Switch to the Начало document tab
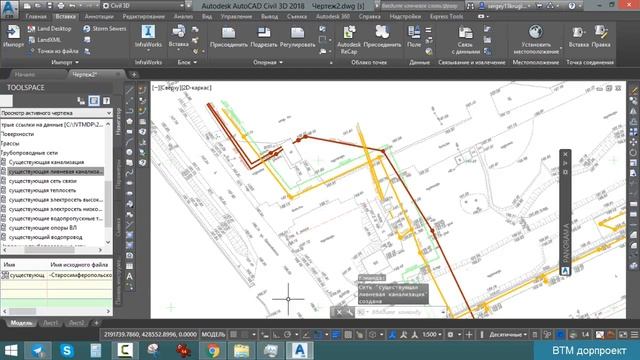This screenshot has height=360, width=640. click(x=25, y=75)
